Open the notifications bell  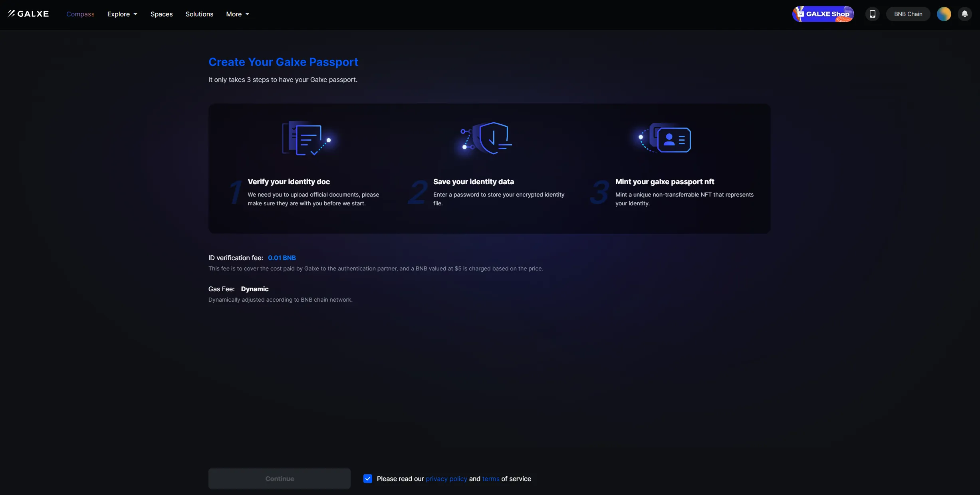(964, 14)
